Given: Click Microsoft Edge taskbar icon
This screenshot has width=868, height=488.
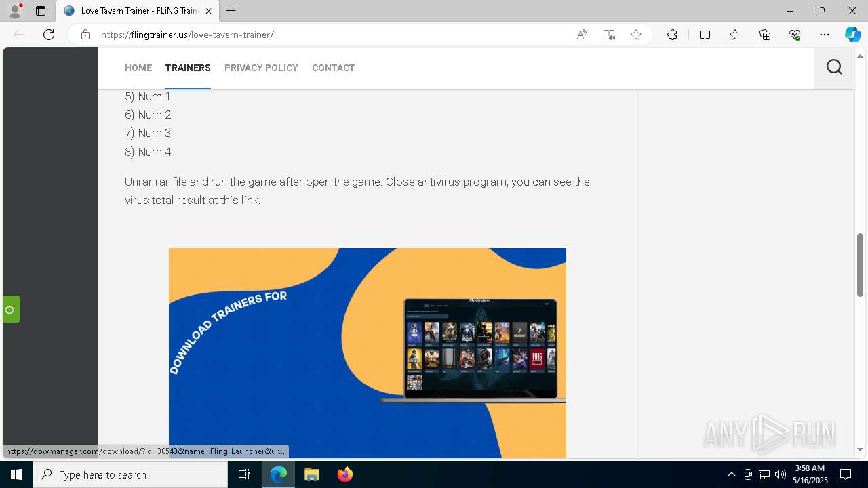Looking at the screenshot, I should (279, 474).
